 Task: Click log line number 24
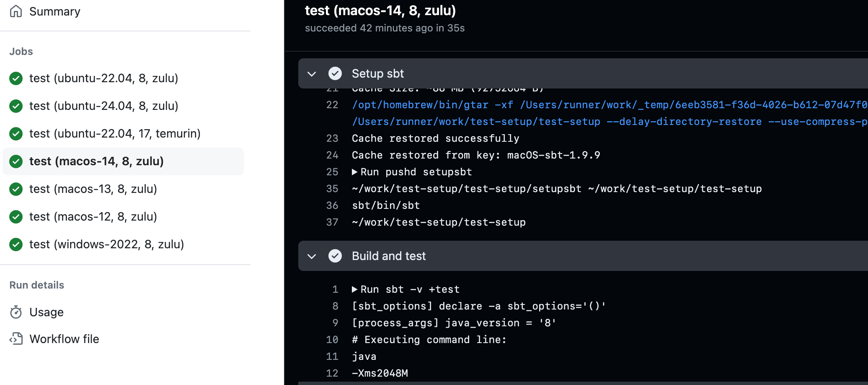[332, 155]
